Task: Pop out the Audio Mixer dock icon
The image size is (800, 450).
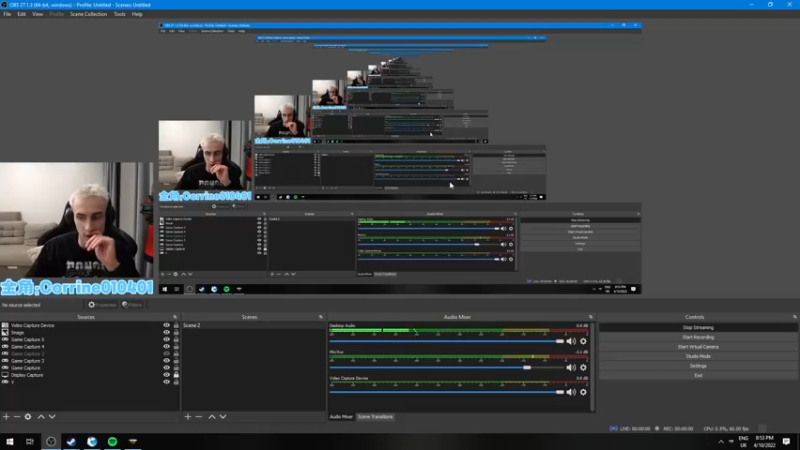Action: [x=590, y=317]
